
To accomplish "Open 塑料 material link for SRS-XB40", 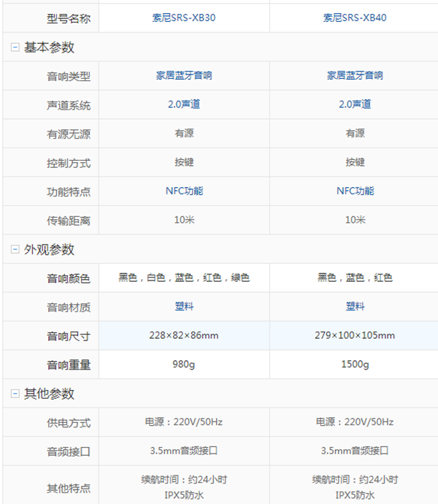I will click(355, 306).
